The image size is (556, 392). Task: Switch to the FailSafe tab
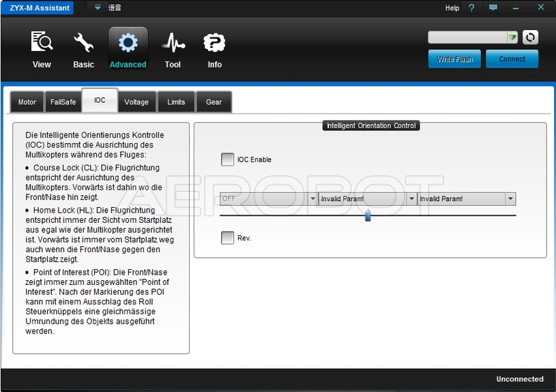pos(63,102)
